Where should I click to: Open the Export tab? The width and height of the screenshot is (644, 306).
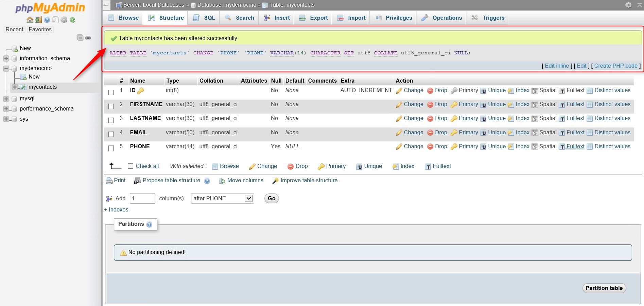[x=313, y=18]
